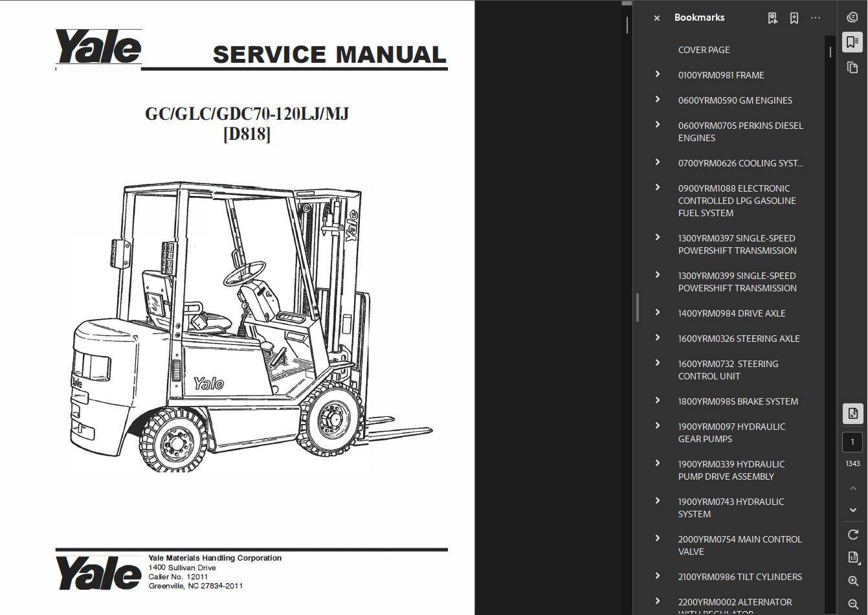This screenshot has width=868, height=615.
Task: Expand the 2200YRM0002 ALTERNATOR bookmark
Action: (x=658, y=601)
